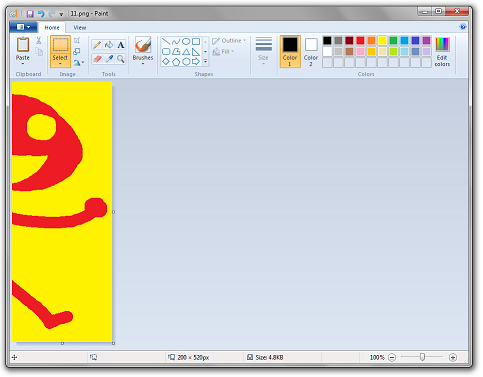The height and width of the screenshot is (377, 483).
Task: Click the Save icon in title bar
Action: 30,14
